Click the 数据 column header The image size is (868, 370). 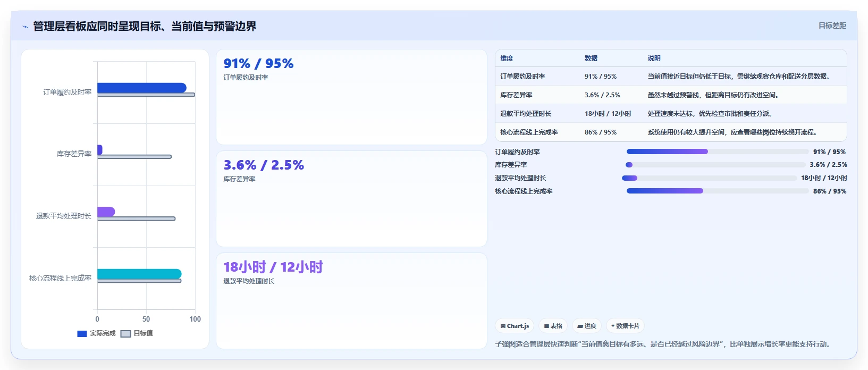591,58
